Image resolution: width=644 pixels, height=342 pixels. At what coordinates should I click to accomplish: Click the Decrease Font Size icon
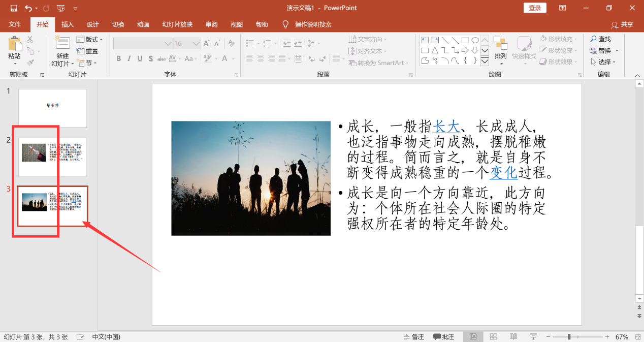[217, 44]
